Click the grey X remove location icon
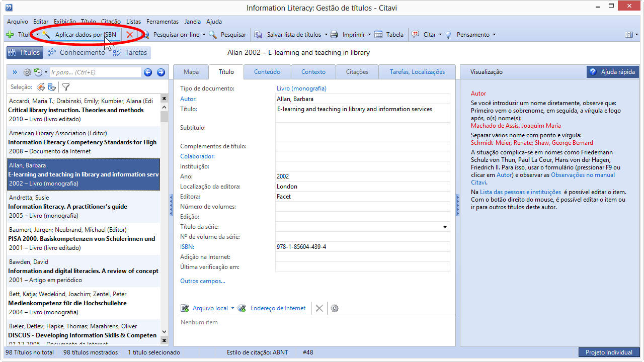This screenshot has height=362, width=644. coord(319,308)
